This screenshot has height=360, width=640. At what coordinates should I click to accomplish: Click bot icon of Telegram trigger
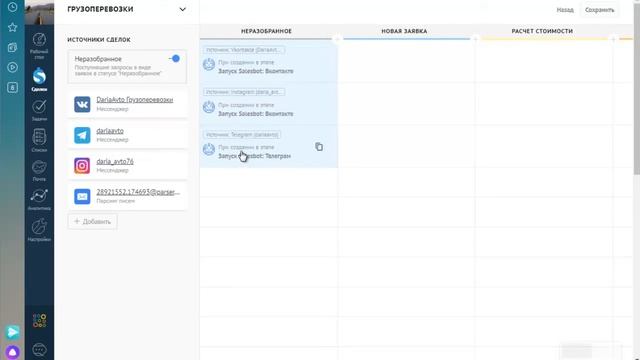tap(209, 149)
